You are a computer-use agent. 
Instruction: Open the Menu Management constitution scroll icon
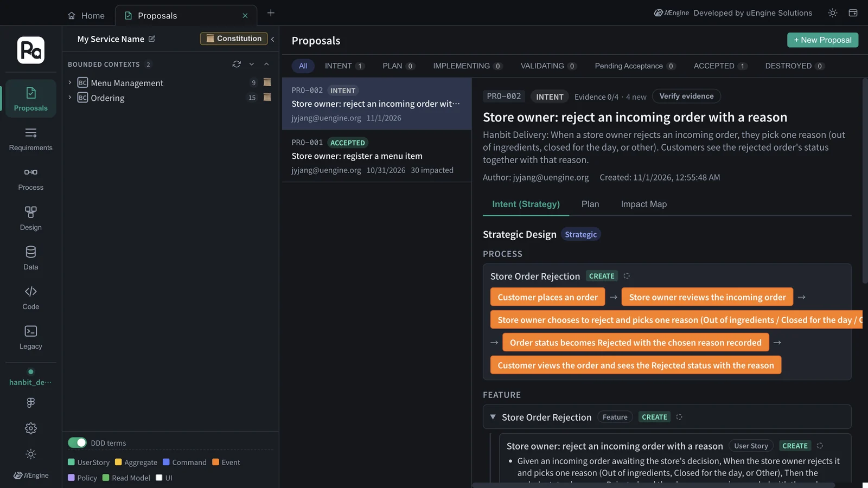[x=267, y=82]
